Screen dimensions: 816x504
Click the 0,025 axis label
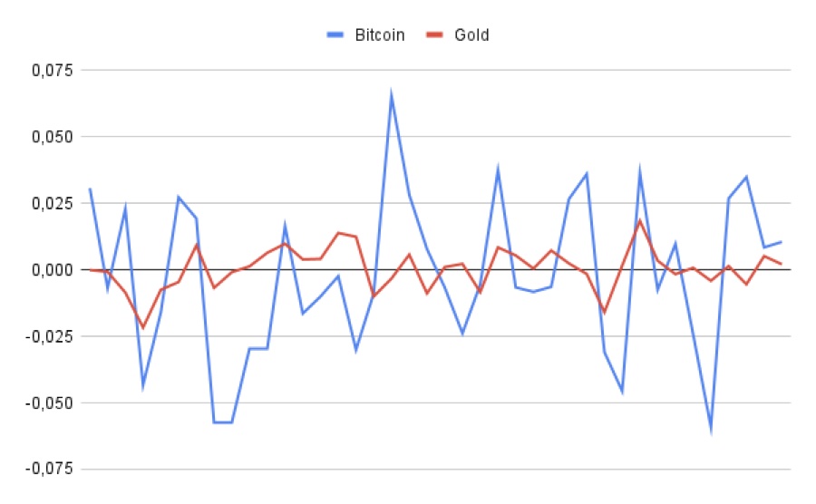point(52,203)
